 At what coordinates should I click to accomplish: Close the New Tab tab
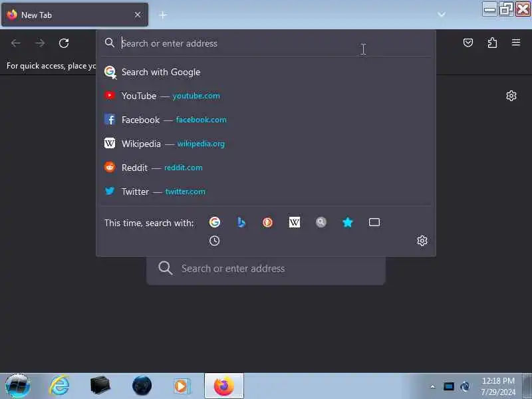coord(138,15)
